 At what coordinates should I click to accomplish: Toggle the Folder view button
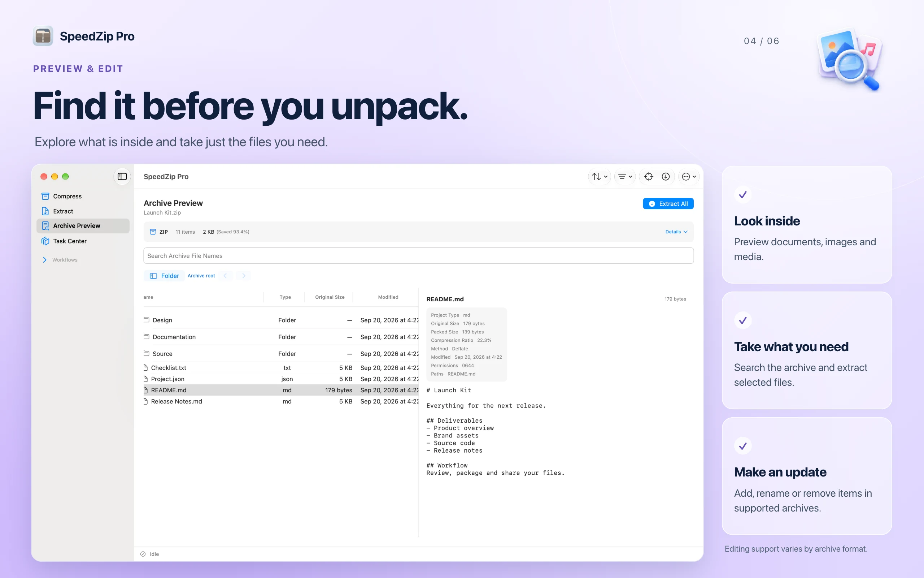coord(164,276)
